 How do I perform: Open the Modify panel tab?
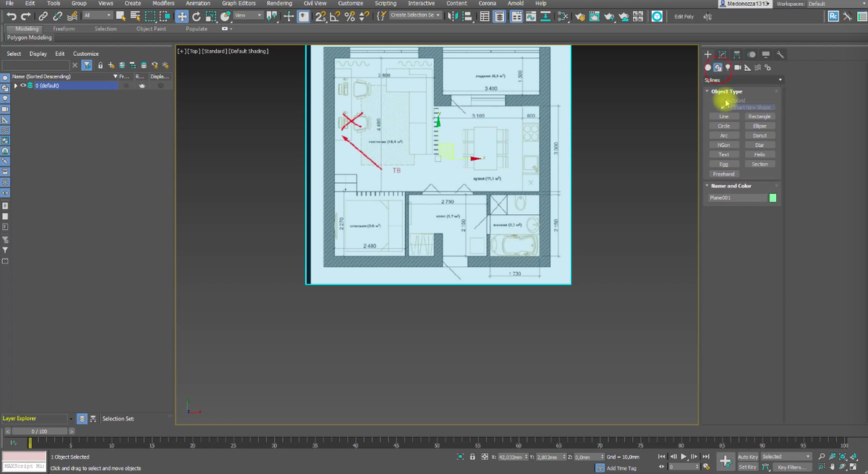[722, 54]
